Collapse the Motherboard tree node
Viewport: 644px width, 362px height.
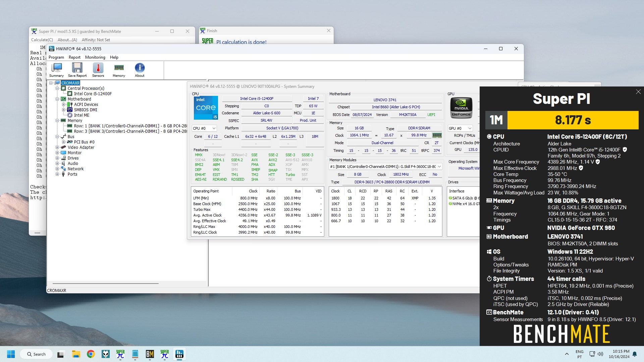tap(57, 99)
